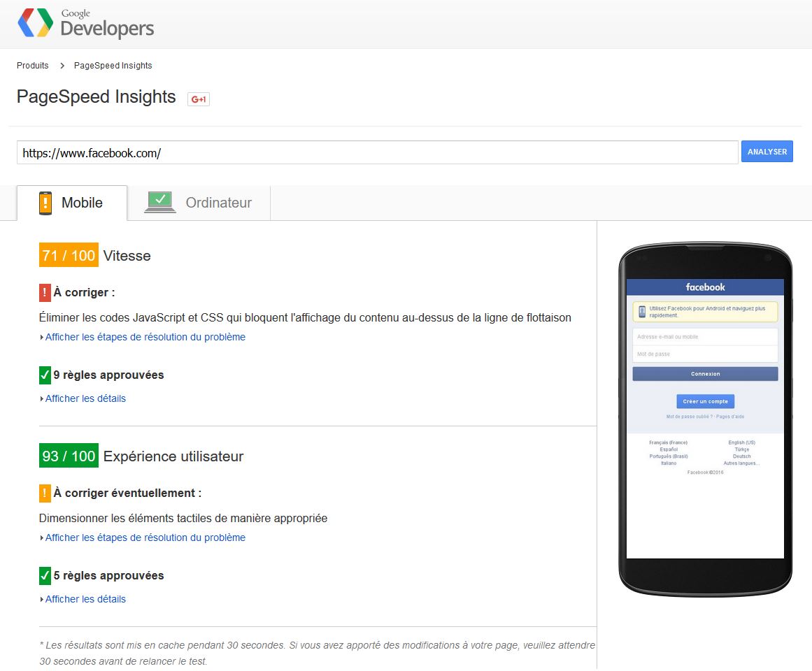Click 'Autres langues...' in phone preview
Viewport: 812px width, 671px height.
pyautogui.click(x=741, y=463)
